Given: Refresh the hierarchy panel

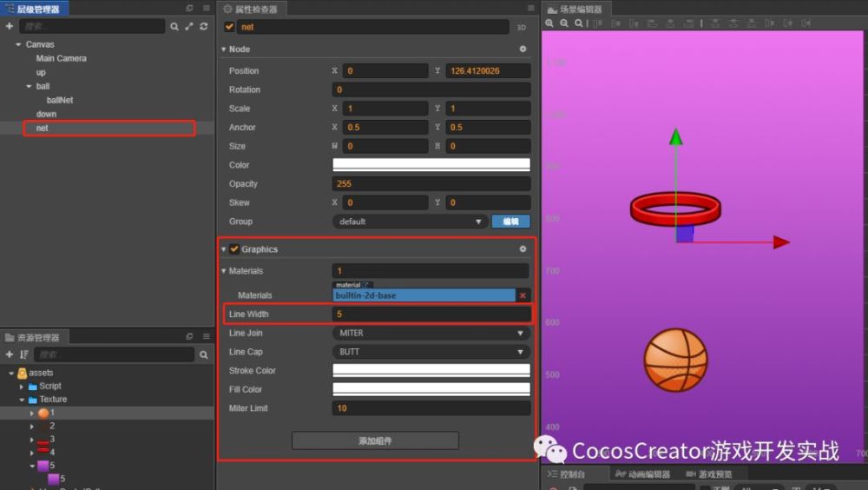Looking at the screenshot, I should click(x=204, y=26).
